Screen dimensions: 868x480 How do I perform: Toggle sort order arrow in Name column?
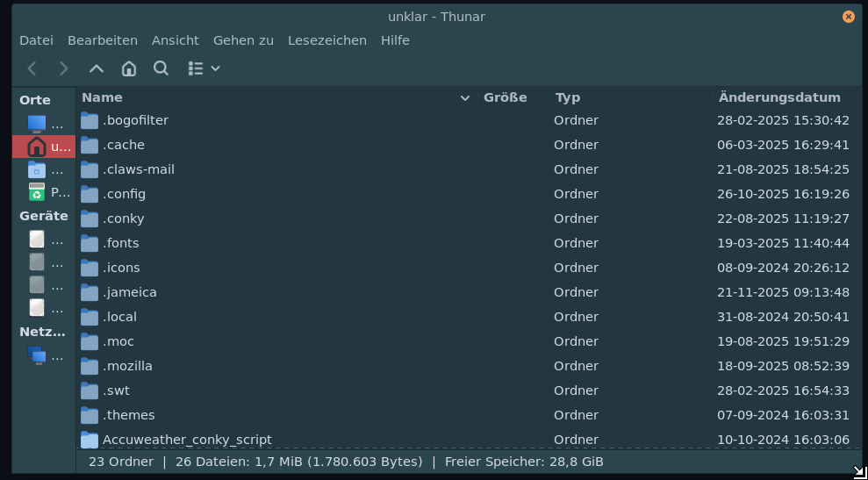click(x=465, y=98)
